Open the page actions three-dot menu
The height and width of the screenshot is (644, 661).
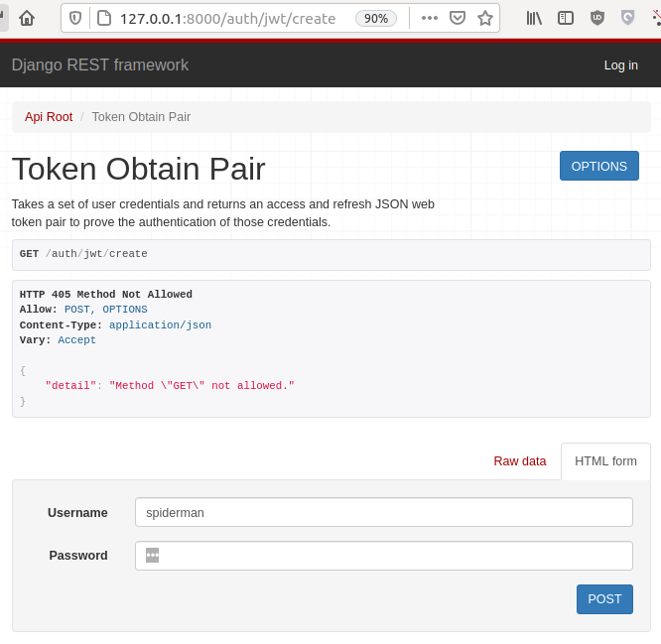(429, 18)
